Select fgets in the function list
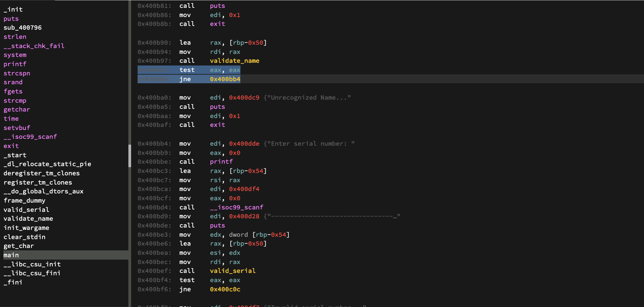 (13, 91)
